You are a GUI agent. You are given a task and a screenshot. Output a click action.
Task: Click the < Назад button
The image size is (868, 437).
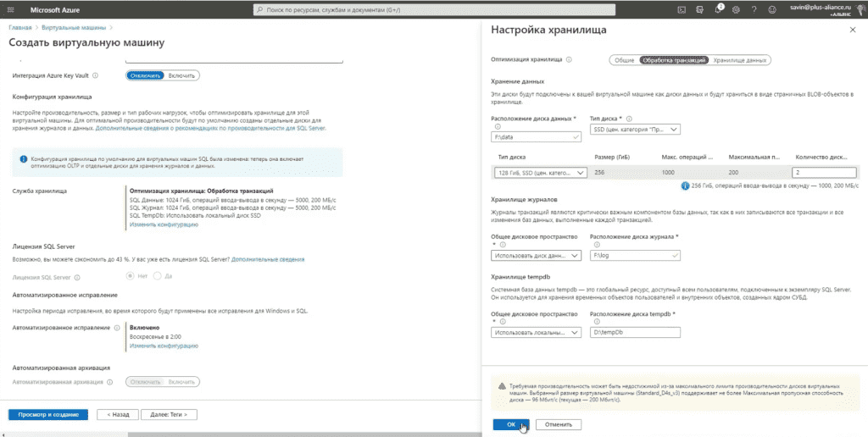117,414
